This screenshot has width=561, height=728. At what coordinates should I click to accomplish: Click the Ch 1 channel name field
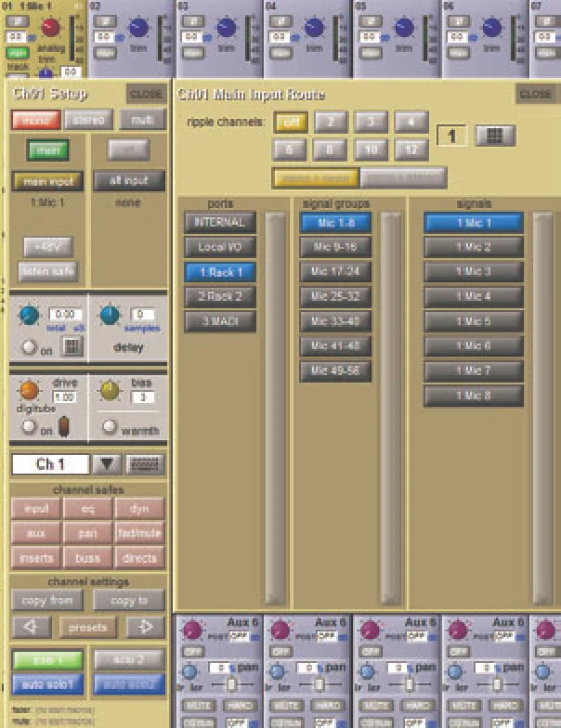point(50,464)
